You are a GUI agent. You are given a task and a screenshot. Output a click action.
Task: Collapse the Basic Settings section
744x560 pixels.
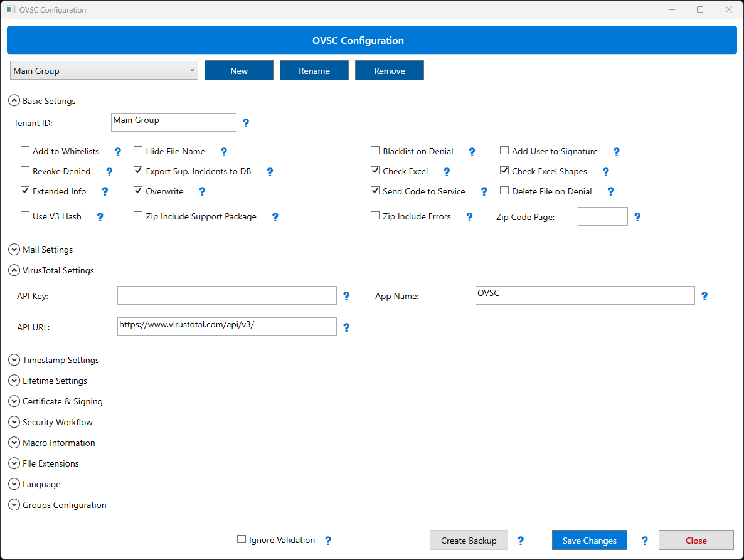[14, 100]
